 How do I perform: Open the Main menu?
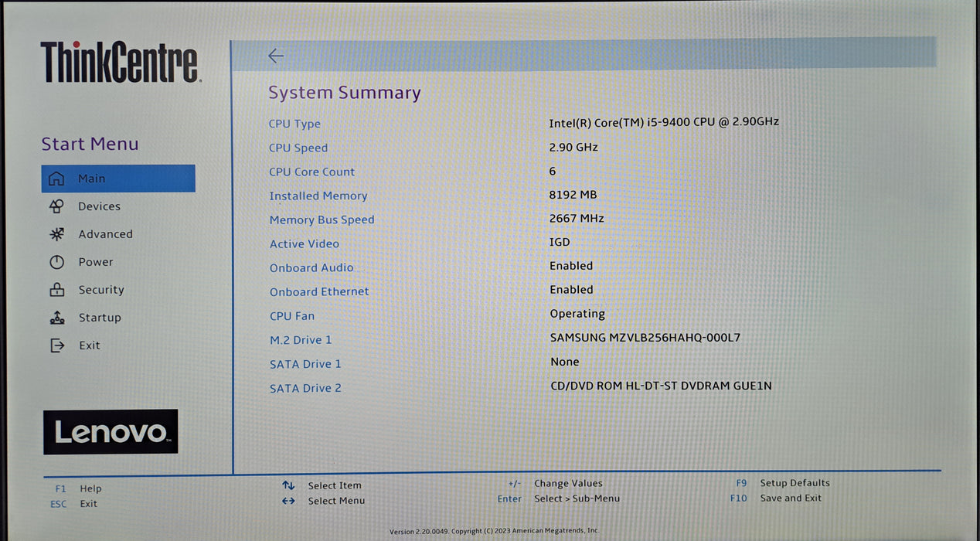(118, 179)
